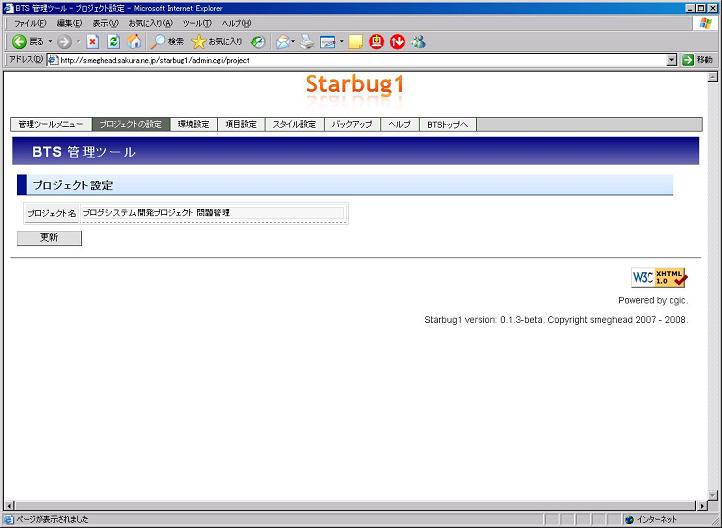Click the Print icon in toolbar
722x528 pixels.
point(307,42)
